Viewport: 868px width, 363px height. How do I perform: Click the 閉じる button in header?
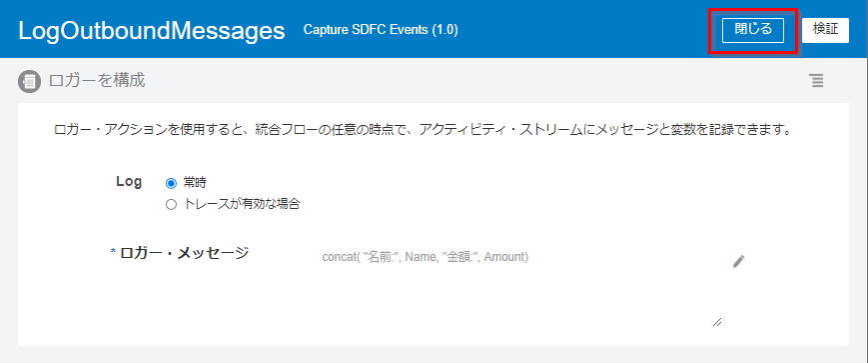coord(753,30)
